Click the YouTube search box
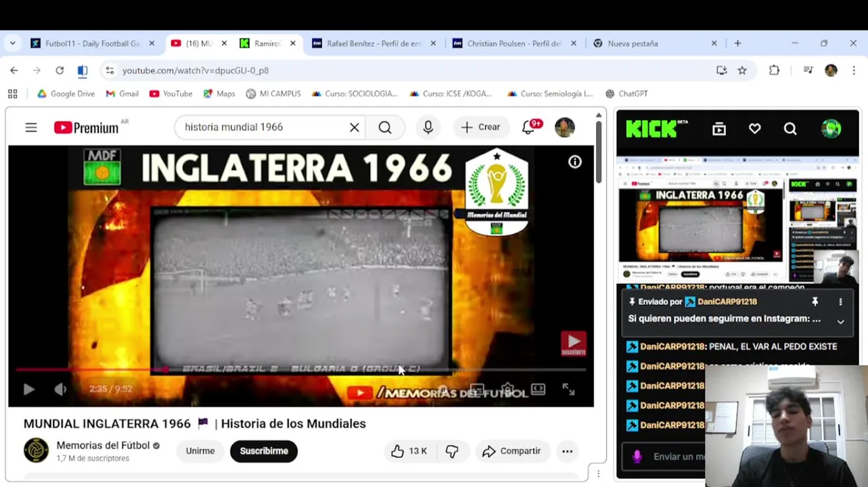Screen dimensions: 868x487 click(x=264, y=127)
